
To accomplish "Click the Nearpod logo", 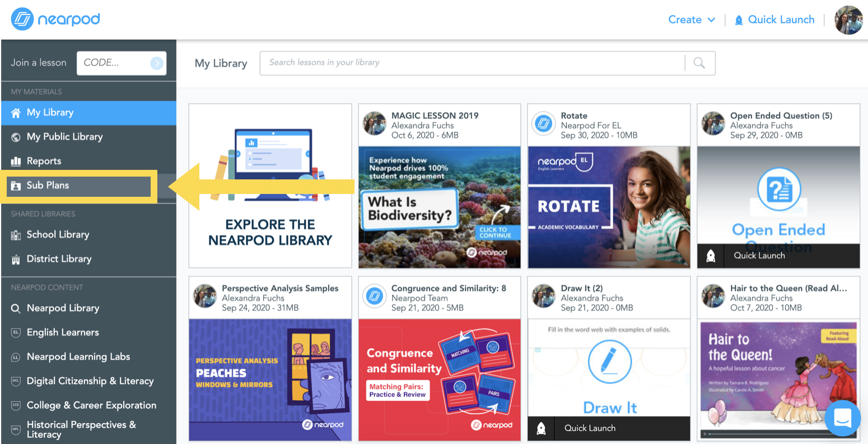I will click(55, 19).
